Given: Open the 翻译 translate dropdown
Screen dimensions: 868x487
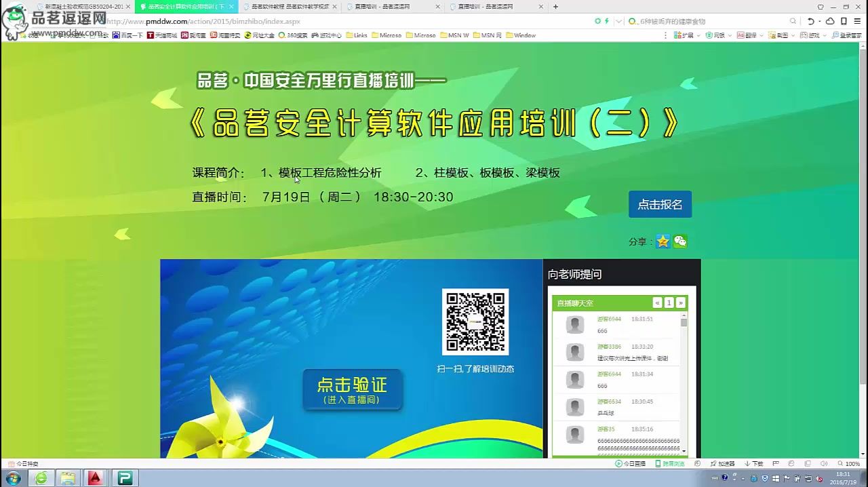Looking at the screenshot, I should (x=749, y=35).
